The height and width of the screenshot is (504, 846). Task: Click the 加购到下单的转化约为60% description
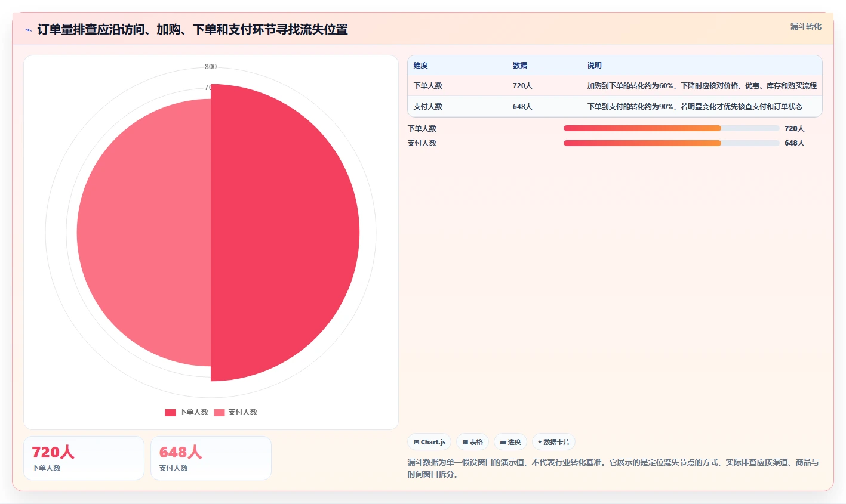[702, 86]
